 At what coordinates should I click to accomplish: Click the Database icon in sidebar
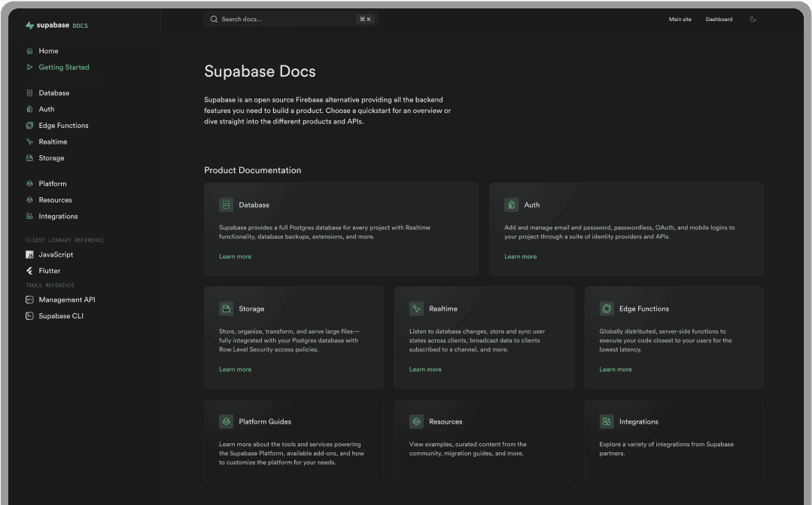click(29, 93)
